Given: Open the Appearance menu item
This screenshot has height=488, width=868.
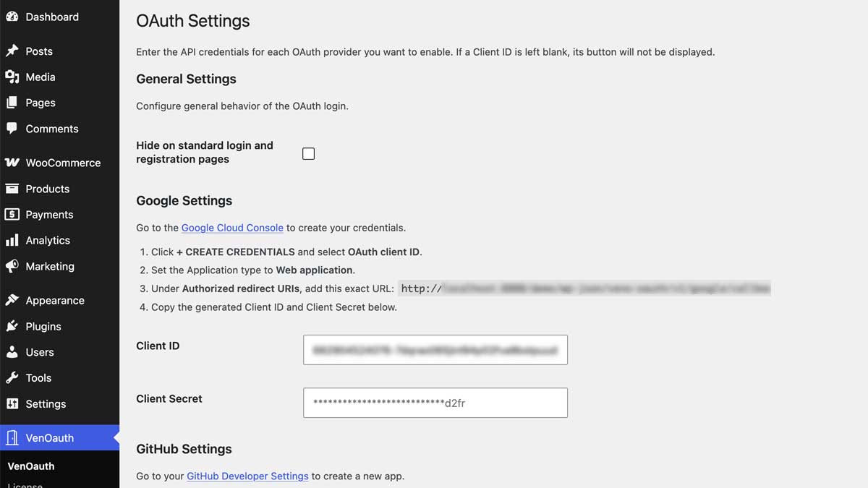Looking at the screenshot, I should tap(59, 301).
